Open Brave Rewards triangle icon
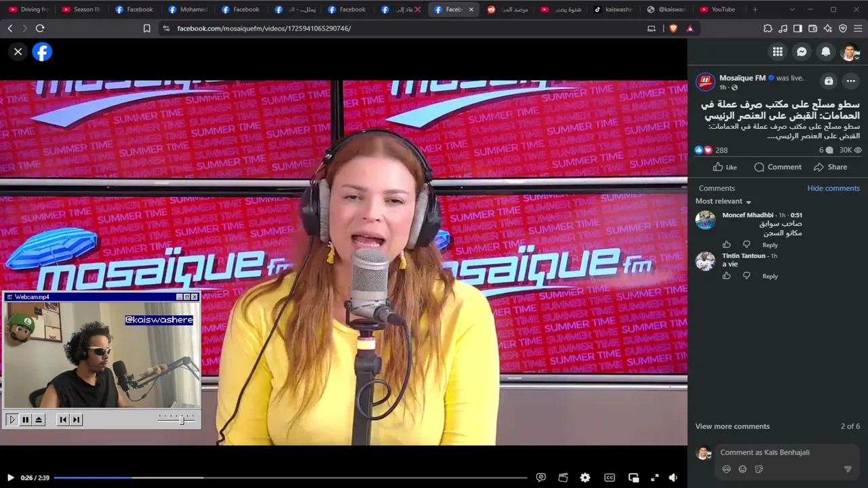The height and width of the screenshot is (488, 868). coord(690,28)
